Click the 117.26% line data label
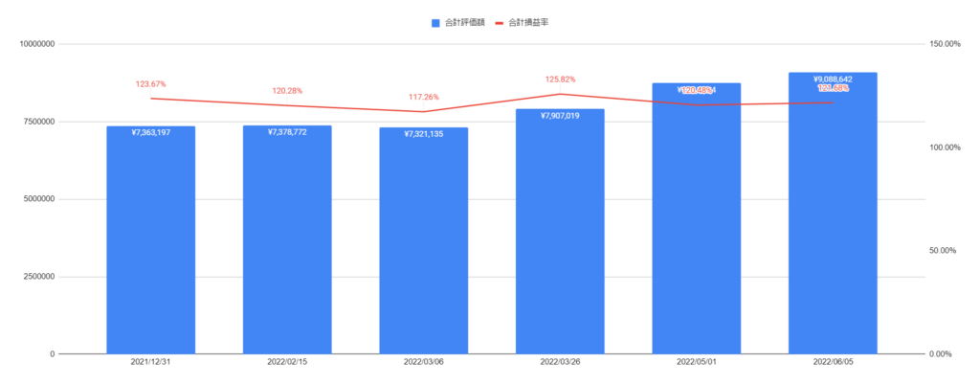 423,98
